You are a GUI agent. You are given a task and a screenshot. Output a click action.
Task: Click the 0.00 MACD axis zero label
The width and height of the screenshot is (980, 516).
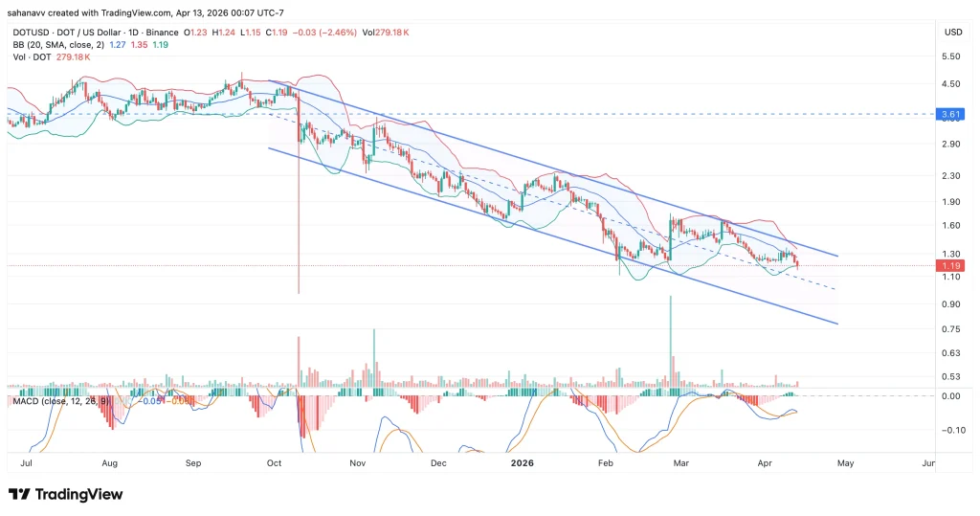[x=952, y=395]
